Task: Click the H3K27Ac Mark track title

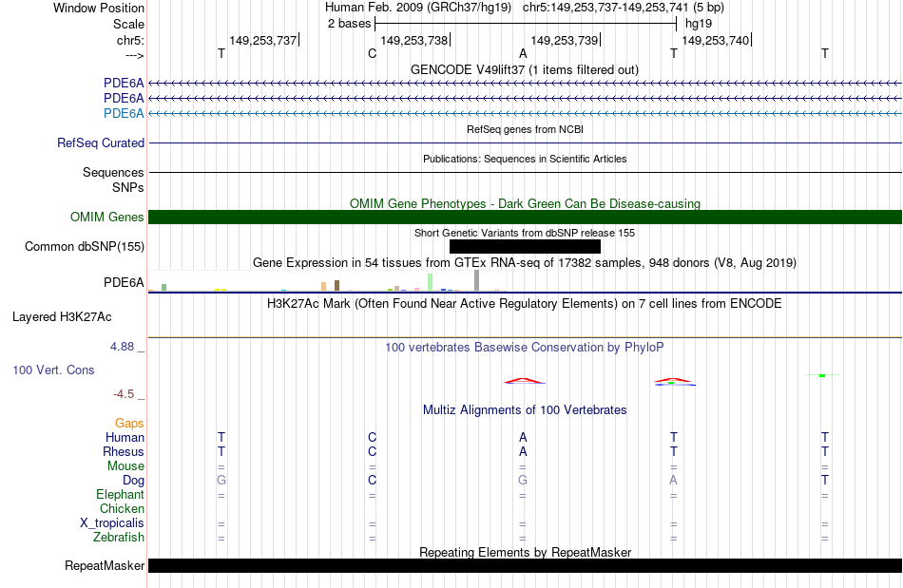Action: point(525,304)
